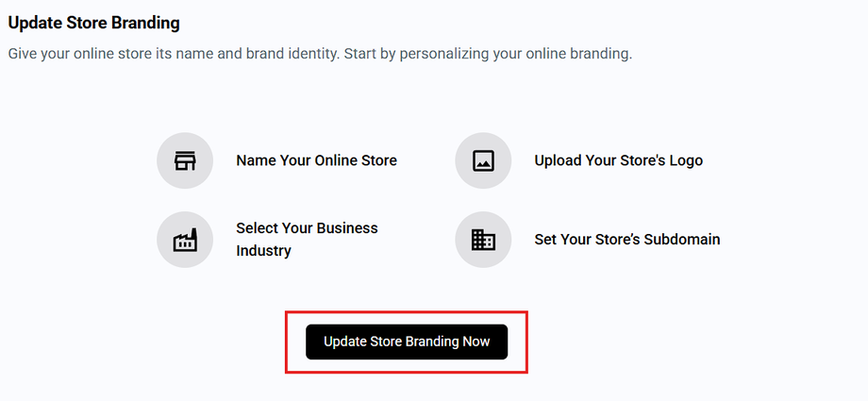Click the "Update Store Branding Now" button
The height and width of the screenshot is (401, 868).
407,342
